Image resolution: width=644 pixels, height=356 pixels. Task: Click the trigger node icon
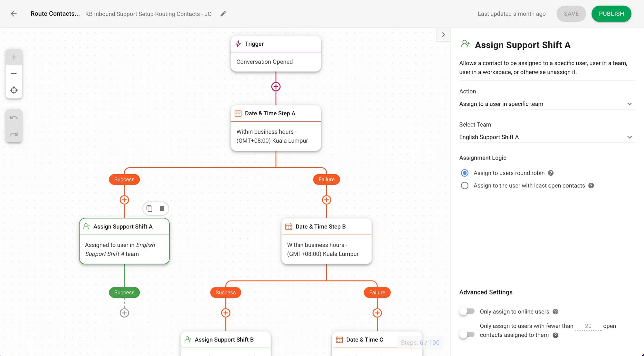(x=238, y=43)
